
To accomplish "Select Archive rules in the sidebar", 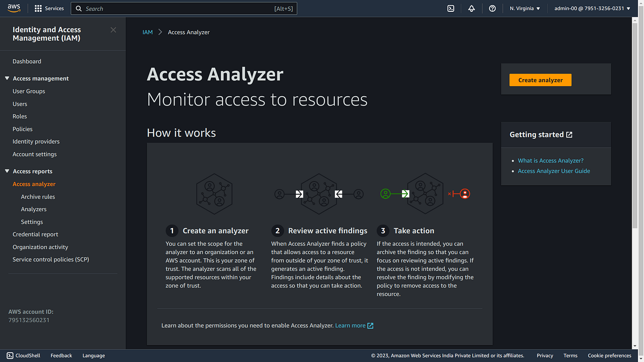I will click(x=37, y=197).
